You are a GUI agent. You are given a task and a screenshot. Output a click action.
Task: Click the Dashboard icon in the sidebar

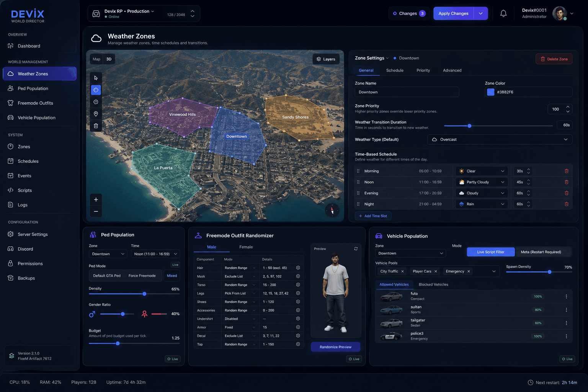pos(11,46)
